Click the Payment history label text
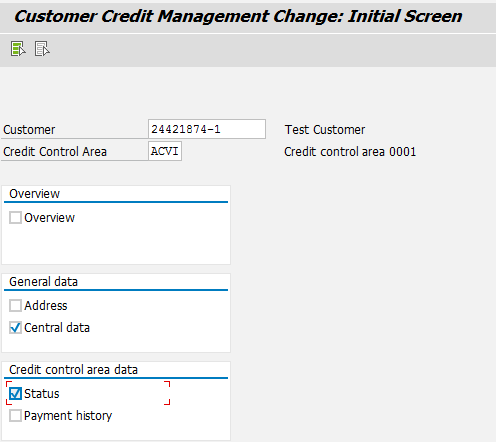496x442 pixels. pyautogui.click(x=68, y=416)
